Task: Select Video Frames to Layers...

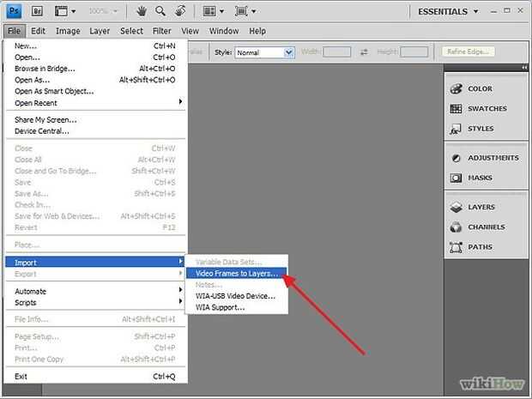Action: click(237, 273)
